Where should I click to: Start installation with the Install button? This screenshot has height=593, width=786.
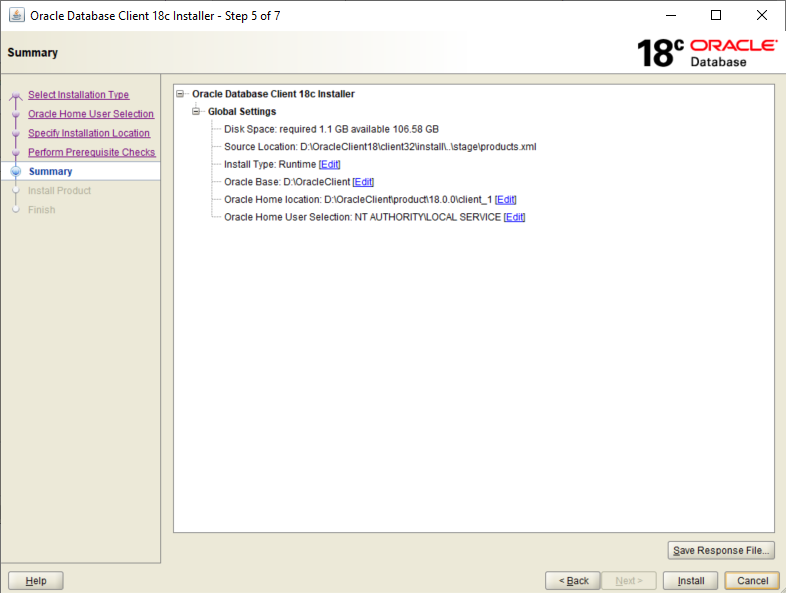690,580
